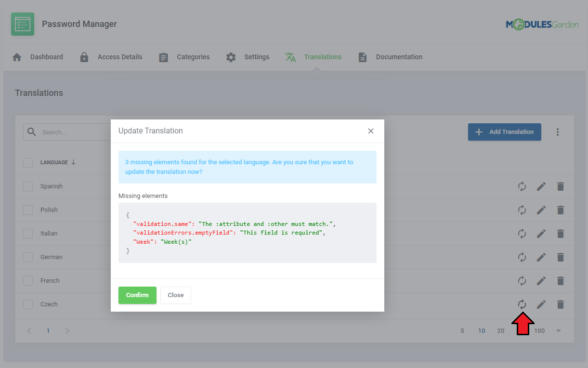The height and width of the screenshot is (368, 588).
Task: Refresh the French translation
Action: (x=522, y=281)
